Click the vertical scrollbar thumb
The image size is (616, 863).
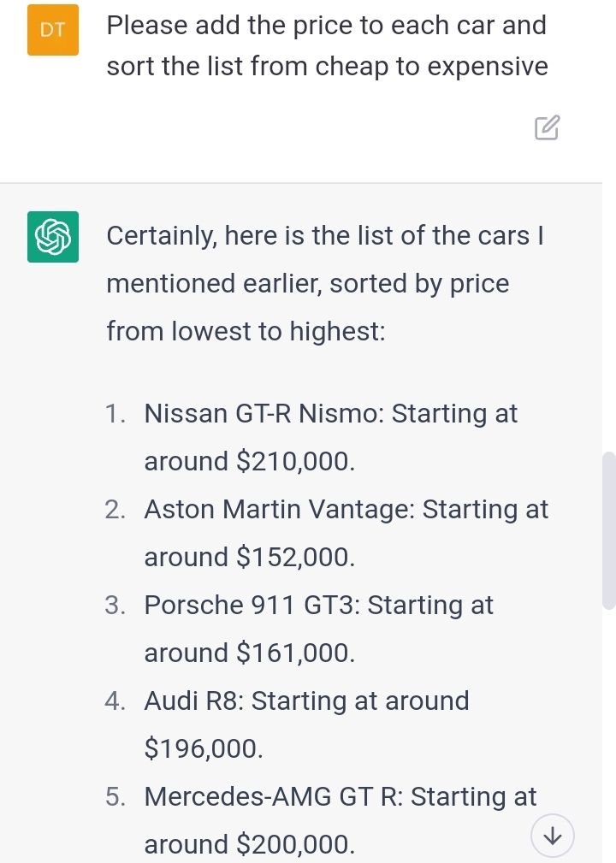coord(608,530)
